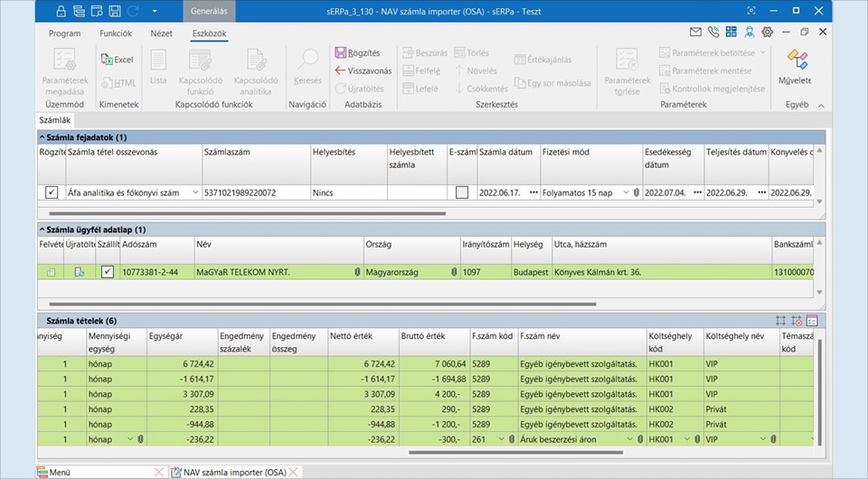The width and height of the screenshot is (868, 479).
Task: Open the Fizetési mód dropdown
Action: [624, 193]
